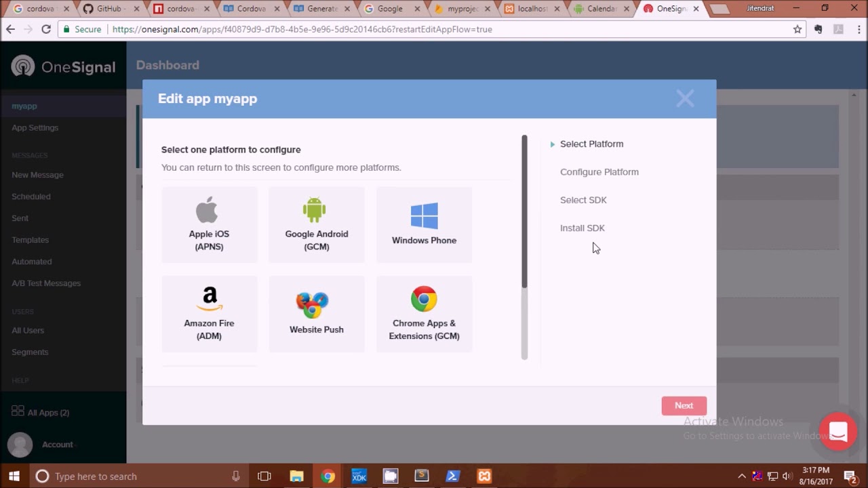Click the address bar URL field

tap(434, 29)
